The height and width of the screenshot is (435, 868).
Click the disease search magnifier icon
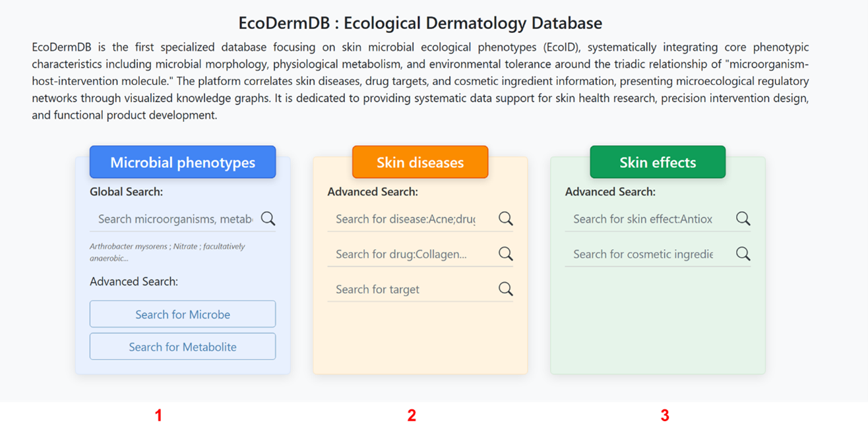506,219
